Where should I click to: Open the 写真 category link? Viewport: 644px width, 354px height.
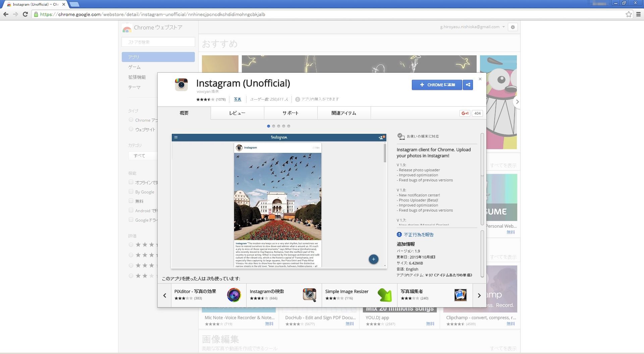[237, 99]
